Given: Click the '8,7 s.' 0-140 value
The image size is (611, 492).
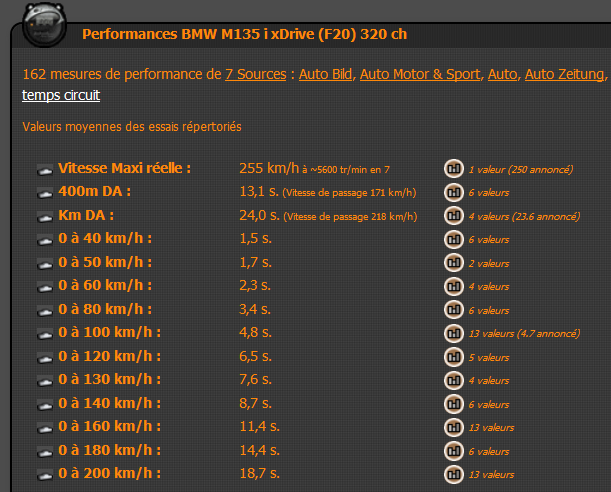Looking at the screenshot, I should [255, 403].
